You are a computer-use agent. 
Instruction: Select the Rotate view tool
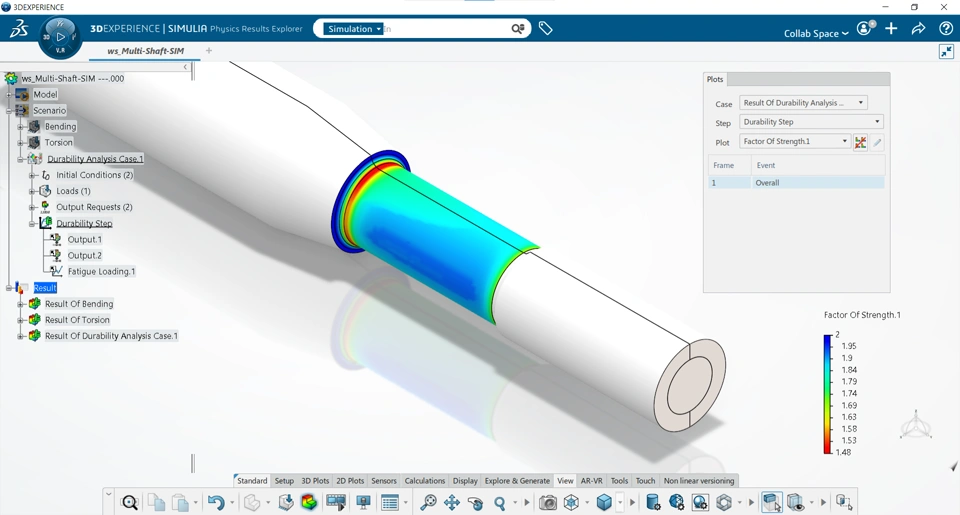click(x=476, y=503)
